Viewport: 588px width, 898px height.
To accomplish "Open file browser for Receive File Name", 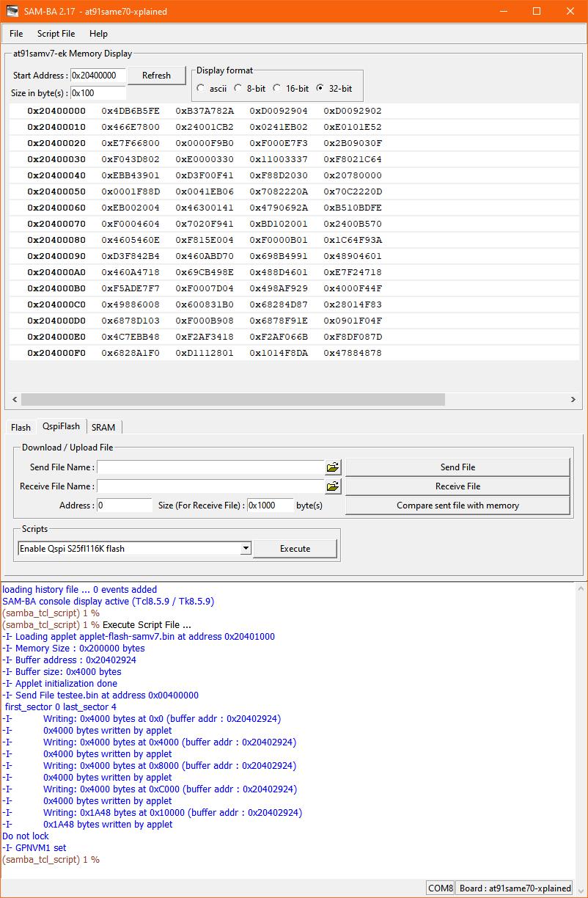I will click(332, 486).
